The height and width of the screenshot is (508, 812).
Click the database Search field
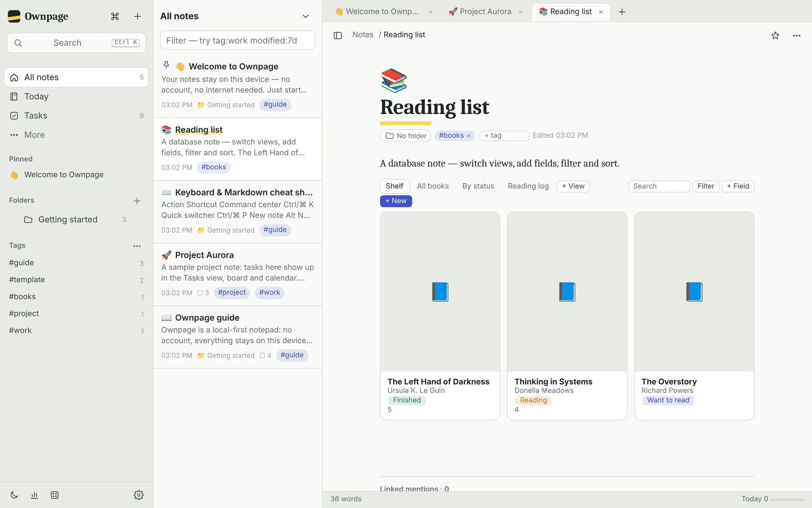(659, 186)
